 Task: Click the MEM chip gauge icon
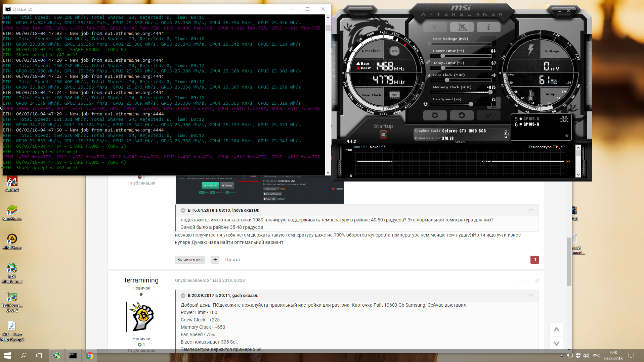[394, 95]
